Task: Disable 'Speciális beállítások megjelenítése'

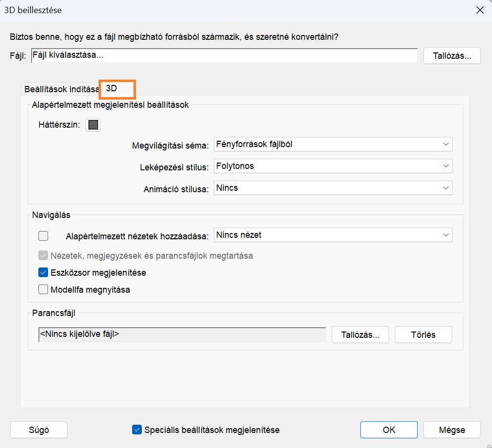Action: tap(136, 430)
